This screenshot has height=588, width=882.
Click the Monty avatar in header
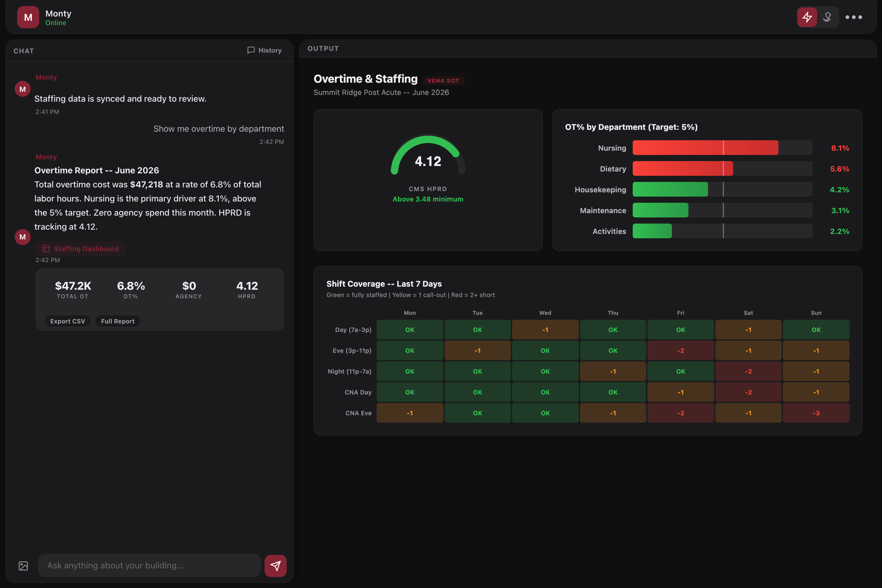tap(28, 17)
